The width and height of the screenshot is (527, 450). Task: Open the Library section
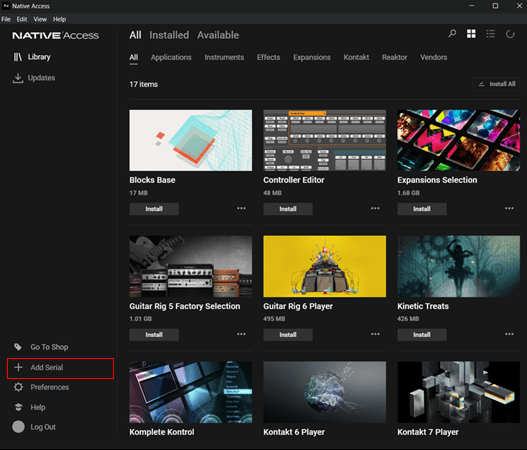coord(39,57)
